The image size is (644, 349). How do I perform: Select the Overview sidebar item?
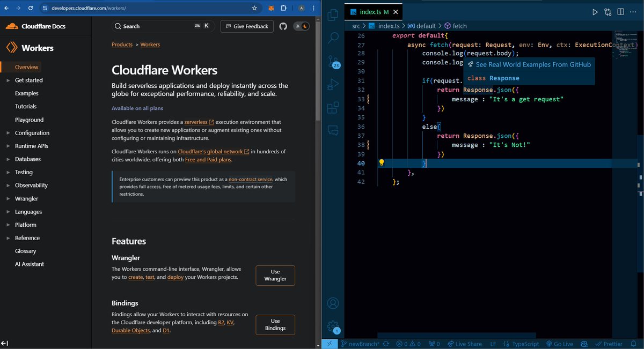(x=26, y=67)
